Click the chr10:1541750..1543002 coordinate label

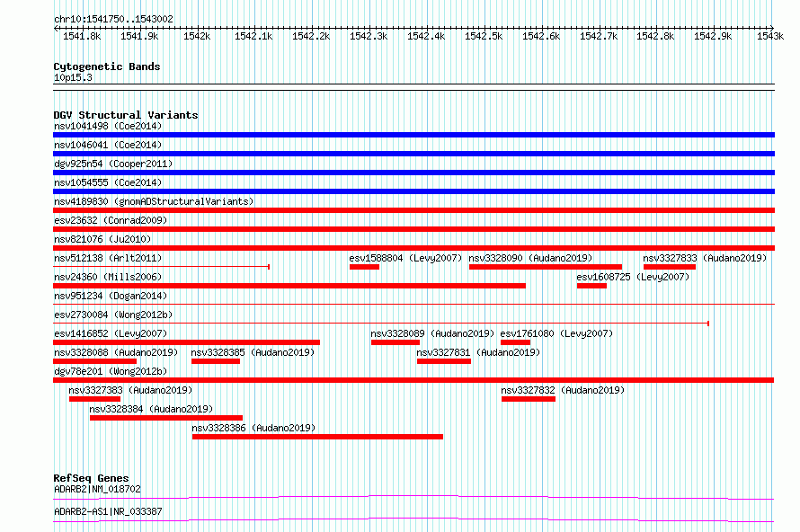point(114,19)
